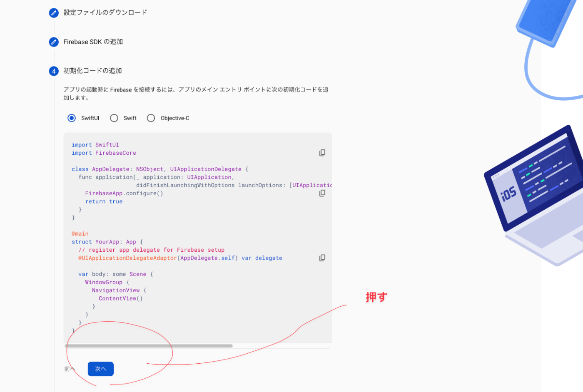Click the 'import SwiftUI' code line
Viewport: 583px width, 392px height.
point(95,145)
